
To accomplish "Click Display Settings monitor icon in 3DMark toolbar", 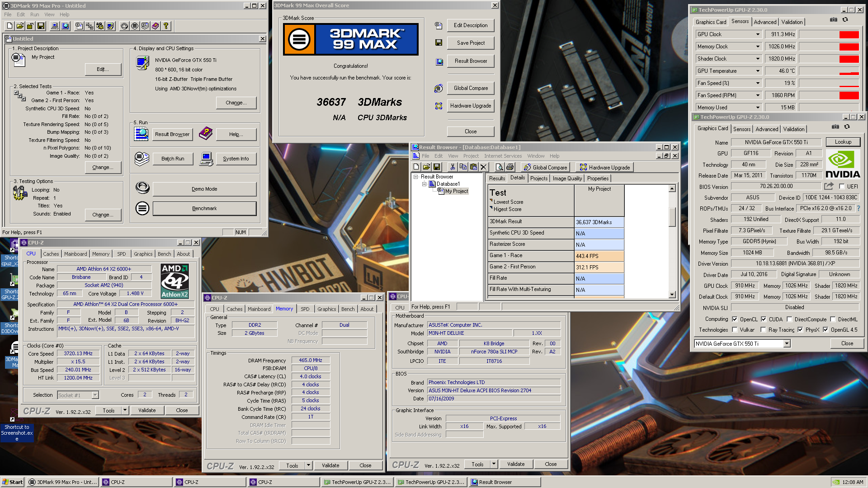I will click(x=110, y=26).
